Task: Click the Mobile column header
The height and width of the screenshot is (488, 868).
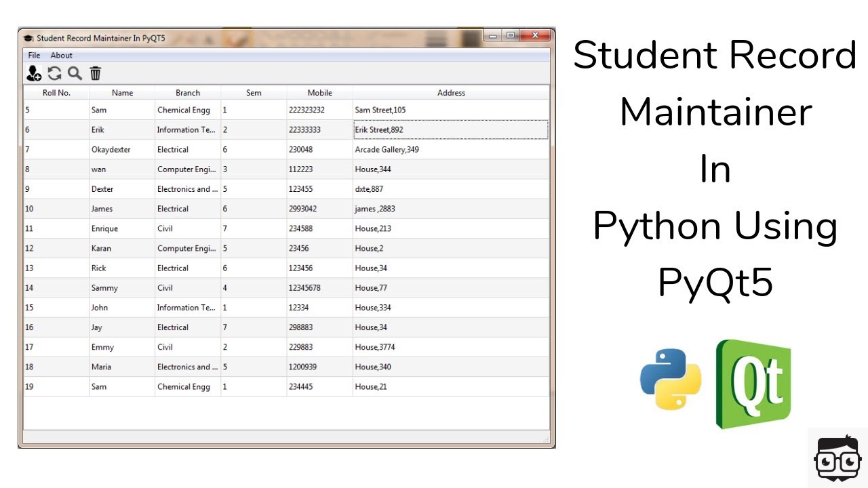Action: point(319,93)
